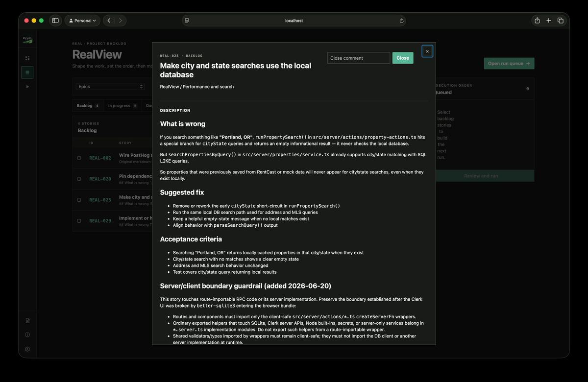Open the Epics filter dropdown

coord(110,86)
